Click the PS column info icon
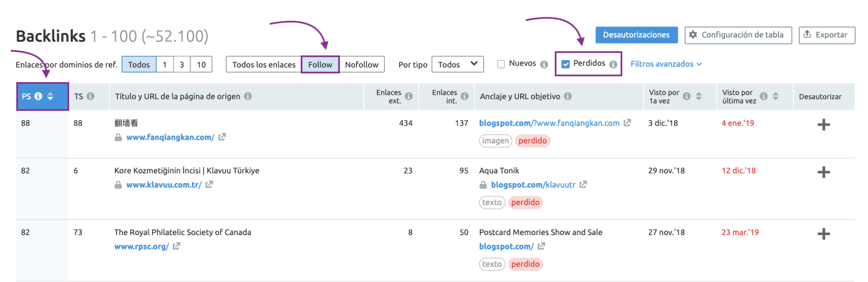 point(38,96)
